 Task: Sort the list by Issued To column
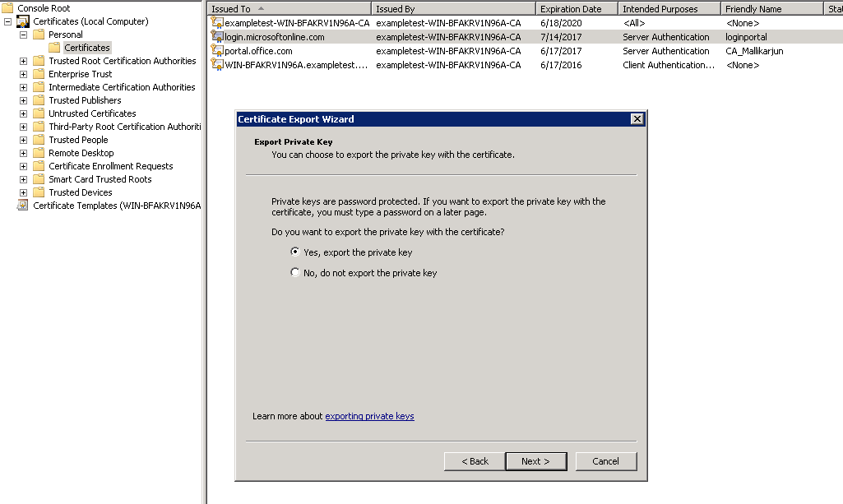click(289, 8)
